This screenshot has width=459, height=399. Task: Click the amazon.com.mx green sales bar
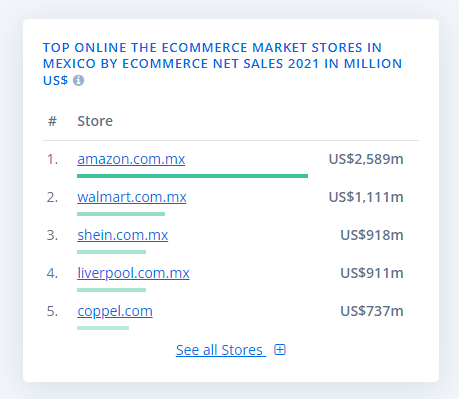pyautogui.click(x=192, y=176)
